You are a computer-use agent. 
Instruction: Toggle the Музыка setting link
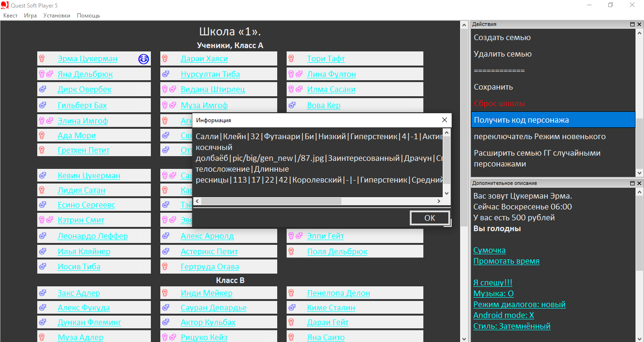(493, 294)
